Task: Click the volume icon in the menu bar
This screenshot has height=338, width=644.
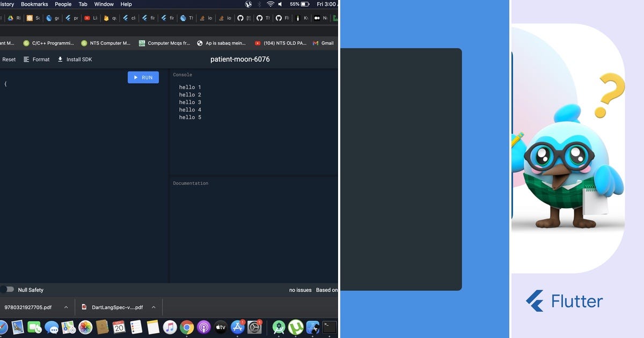Action: coord(280,4)
